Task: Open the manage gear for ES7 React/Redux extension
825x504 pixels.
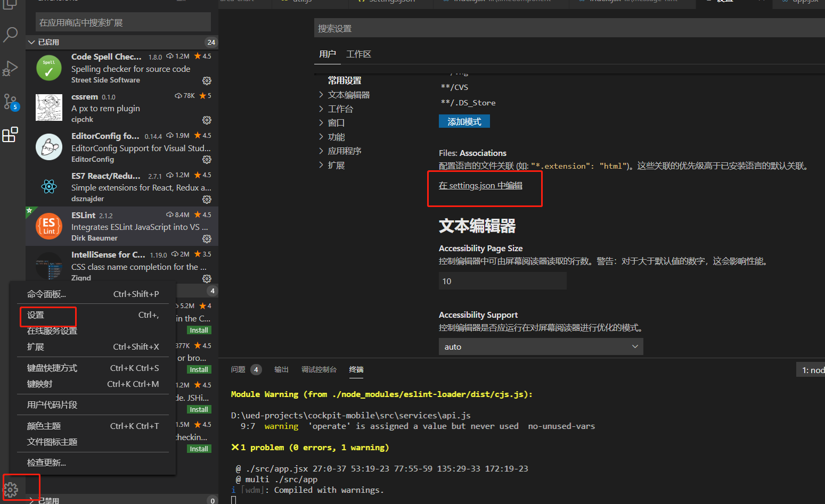Action: (207, 199)
